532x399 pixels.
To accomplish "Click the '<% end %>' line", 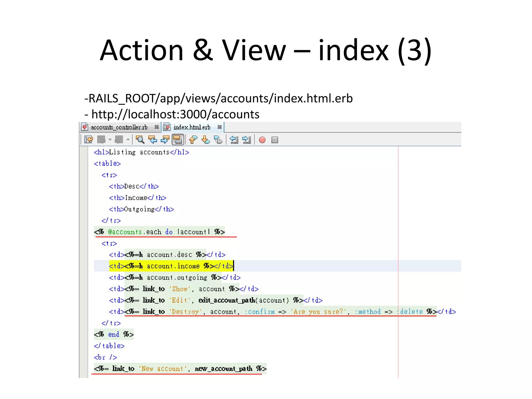I will tap(114, 335).
